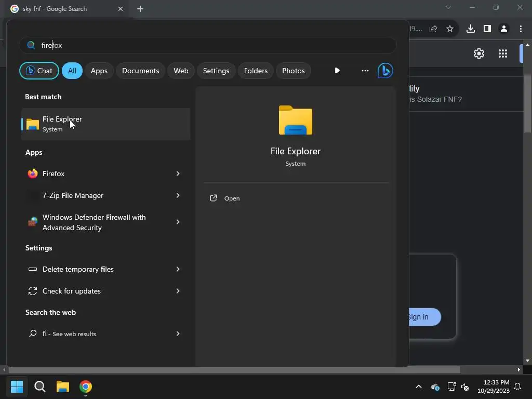Click the network display tray icon
Screen dimensions: 532x399
(451, 387)
